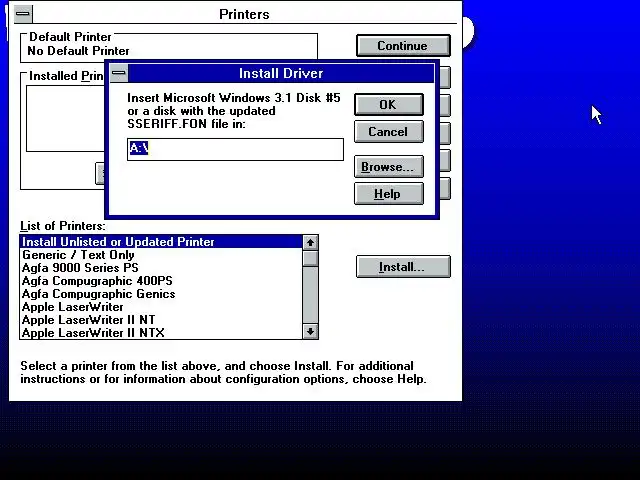This screenshot has width=640, height=480.
Task: Click Help in the Install Driver dialog
Action: (389, 193)
